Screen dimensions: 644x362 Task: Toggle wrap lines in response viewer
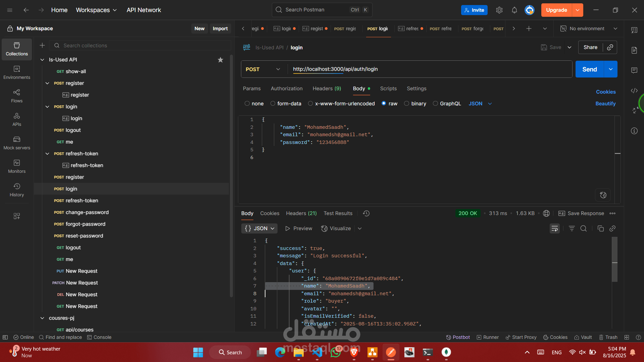pos(555,228)
